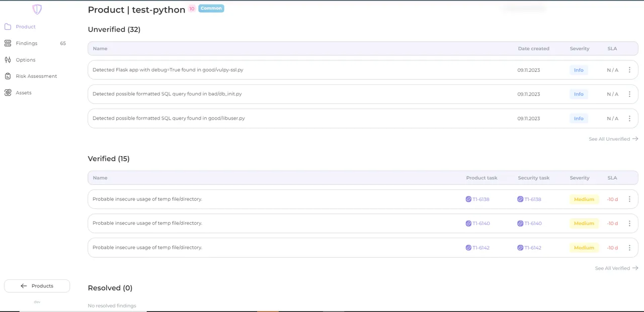
Task: Click the task icon next to T1-6138 product task
Action: tap(468, 199)
